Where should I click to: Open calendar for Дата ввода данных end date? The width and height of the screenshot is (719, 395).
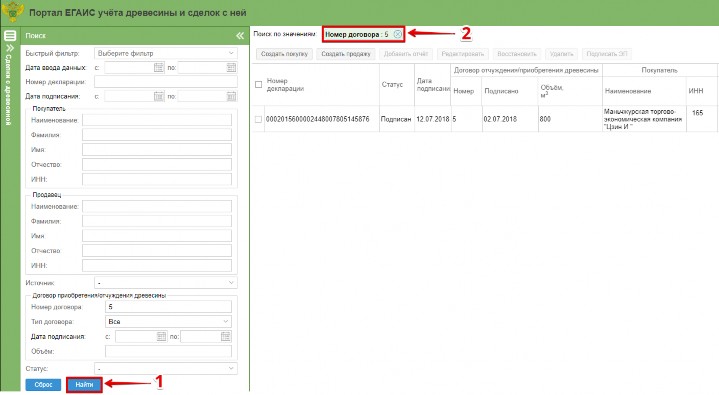pos(232,67)
